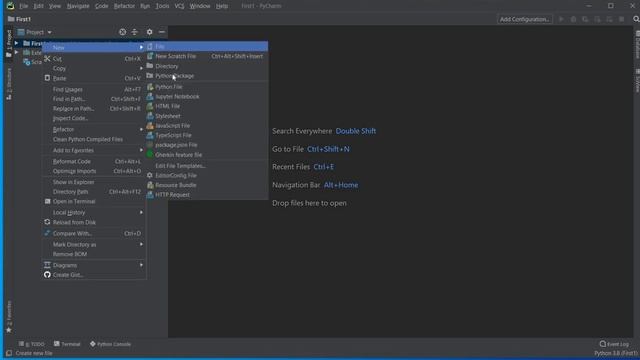
Task: Create a new Jupyter Notebook
Action: [x=207, y=97]
